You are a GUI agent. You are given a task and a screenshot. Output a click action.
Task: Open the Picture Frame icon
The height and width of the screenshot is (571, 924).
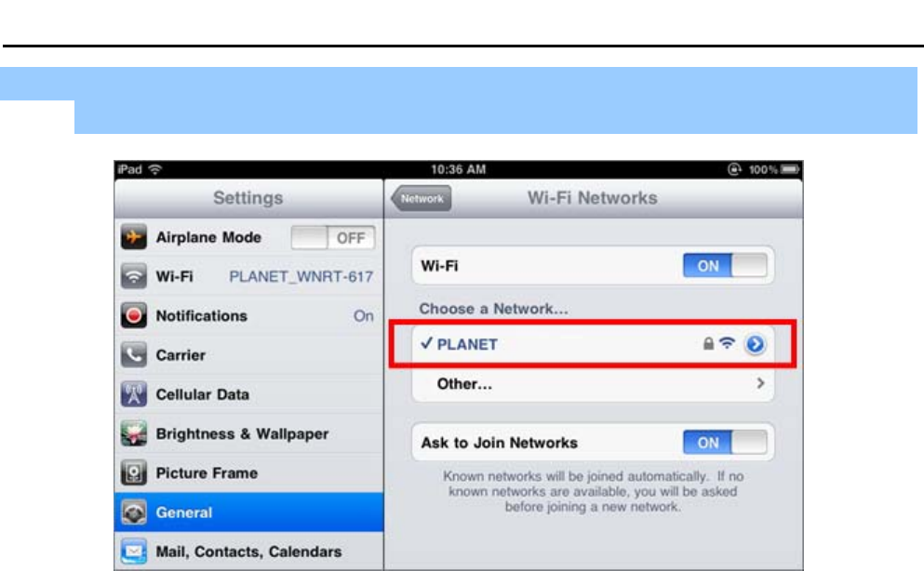(134, 472)
